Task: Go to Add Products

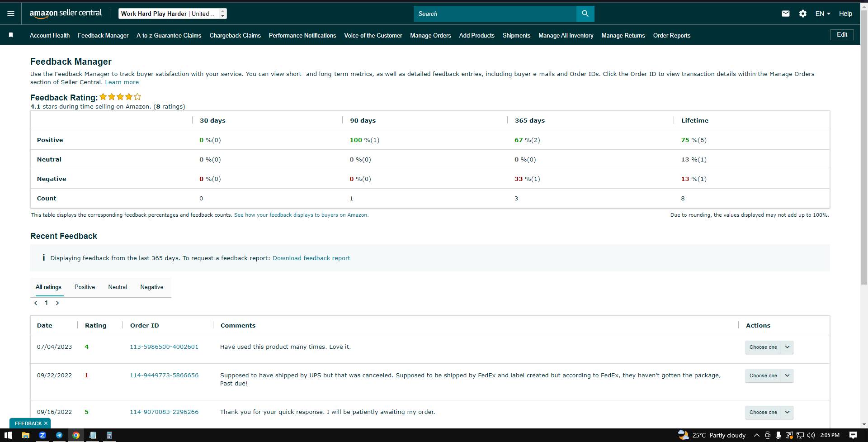Action: pyautogui.click(x=476, y=35)
